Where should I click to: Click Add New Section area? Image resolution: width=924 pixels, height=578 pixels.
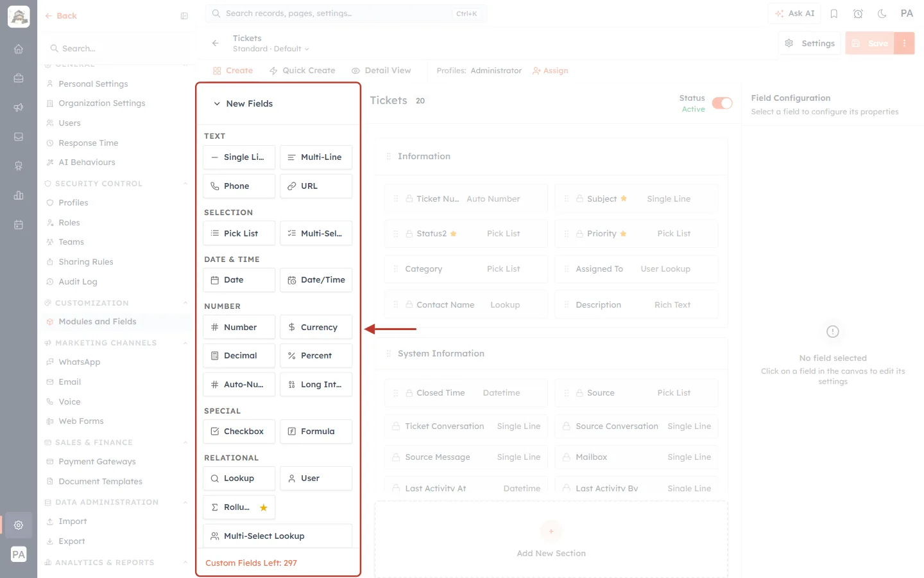point(551,540)
